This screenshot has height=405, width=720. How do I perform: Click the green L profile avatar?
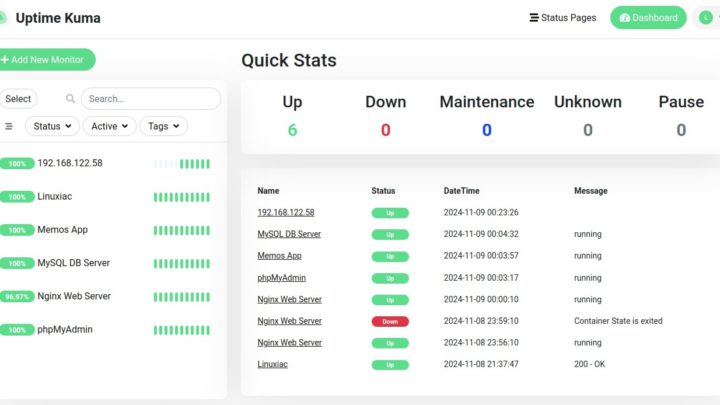pos(705,18)
